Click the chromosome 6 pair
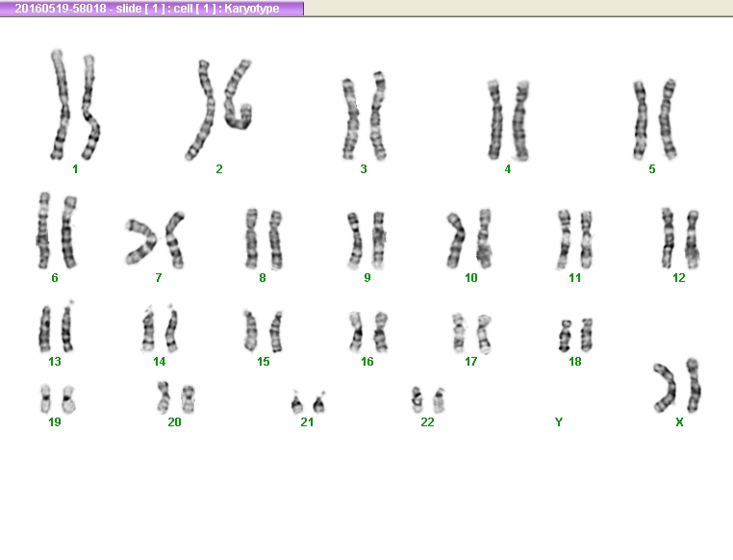Viewport: 733px width, 560px height. tap(57, 231)
